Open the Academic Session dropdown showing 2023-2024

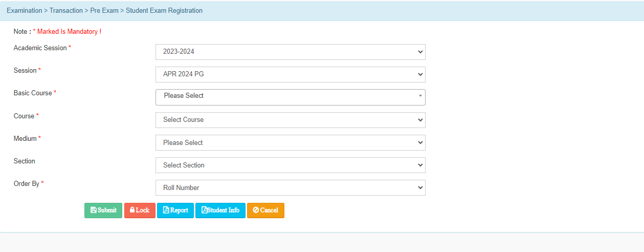pos(290,52)
